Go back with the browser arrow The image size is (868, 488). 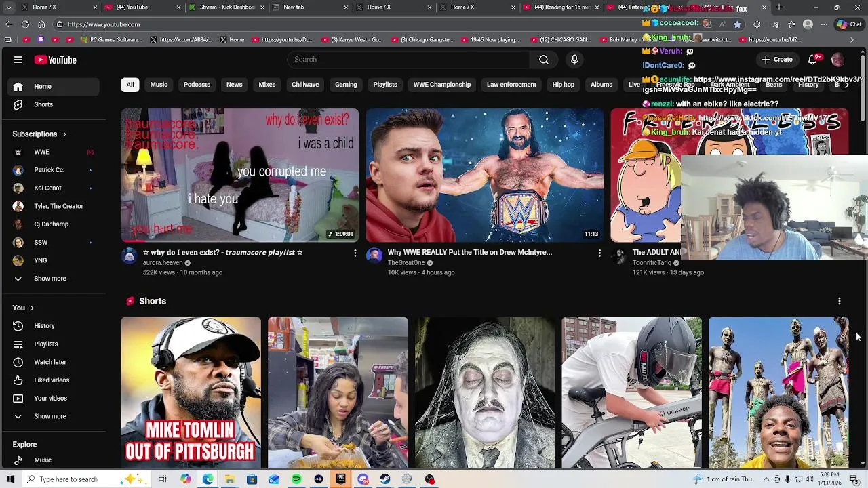(x=9, y=24)
